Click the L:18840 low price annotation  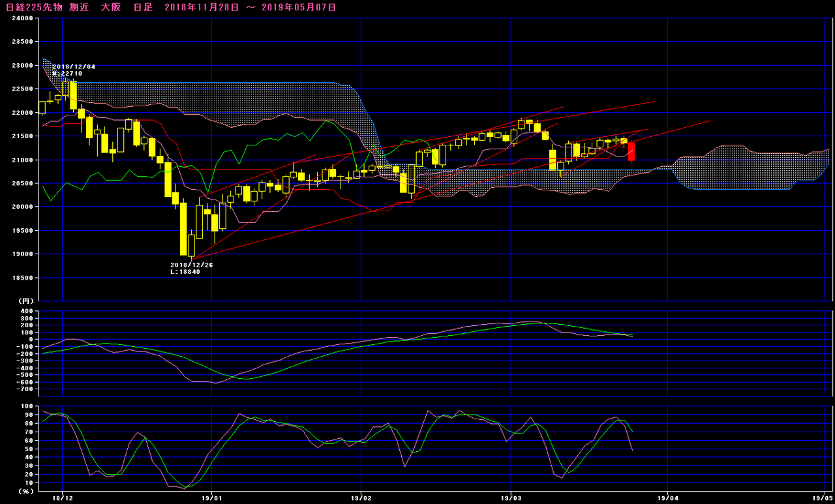coord(185,272)
